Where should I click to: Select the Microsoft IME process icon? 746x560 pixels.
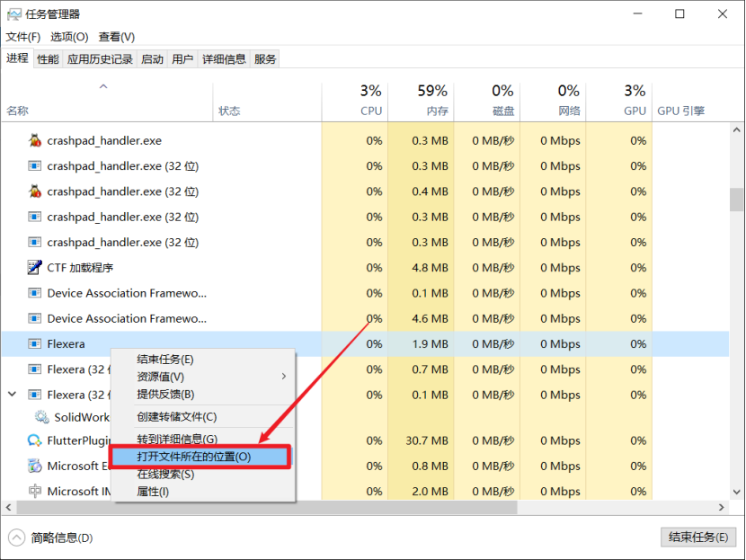point(34,491)
